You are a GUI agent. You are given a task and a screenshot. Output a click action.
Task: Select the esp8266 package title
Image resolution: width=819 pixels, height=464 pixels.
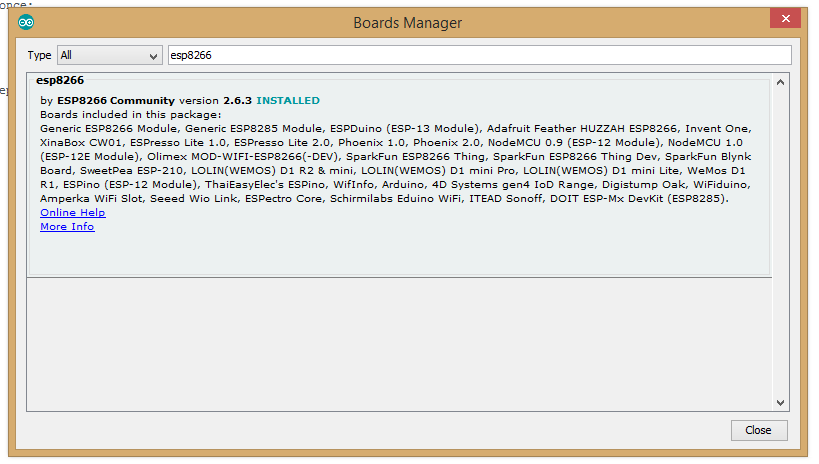60,80
